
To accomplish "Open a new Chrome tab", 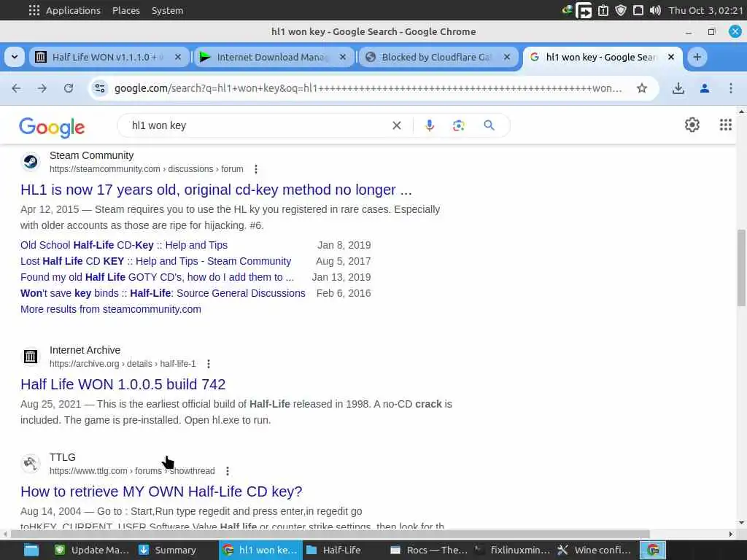I will click(x=697, y=57).
